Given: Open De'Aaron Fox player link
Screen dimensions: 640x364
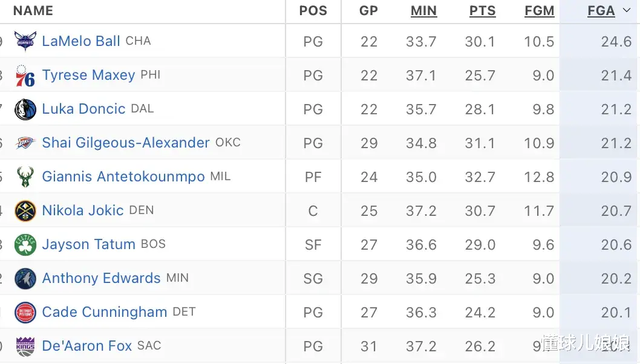Looking at the screenshot, I should click(87, 346).
